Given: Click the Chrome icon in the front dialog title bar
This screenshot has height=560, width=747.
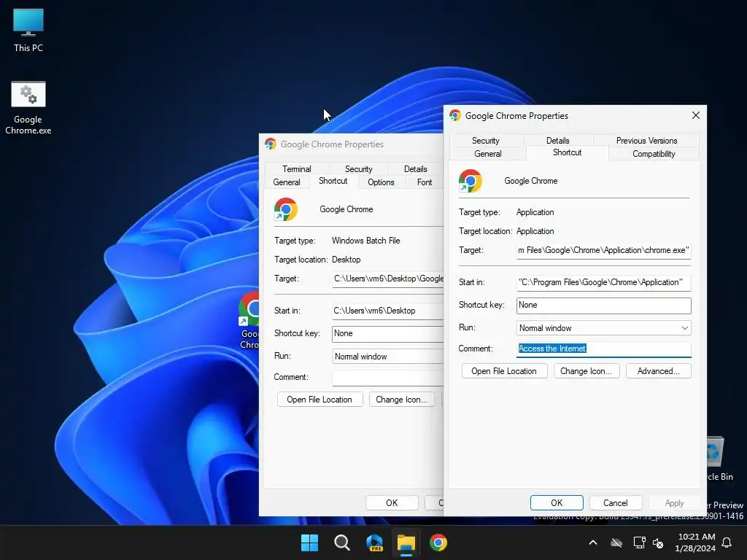Looking at the screenshot, I should (x=455, y=115).
